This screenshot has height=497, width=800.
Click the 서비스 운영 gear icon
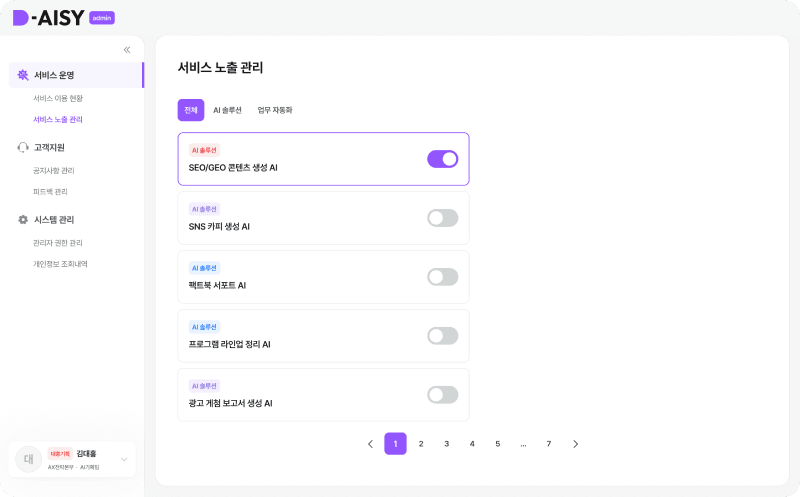pos(23,75)
